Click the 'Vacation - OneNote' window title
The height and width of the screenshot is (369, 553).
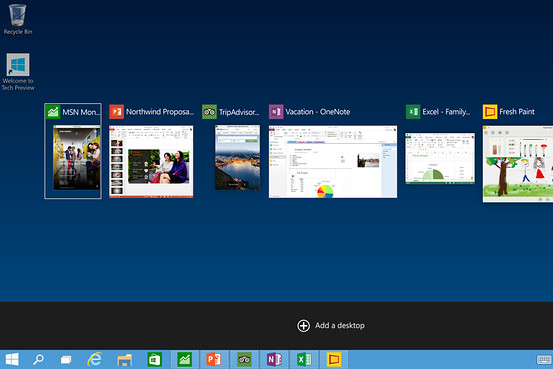[318, 112]
